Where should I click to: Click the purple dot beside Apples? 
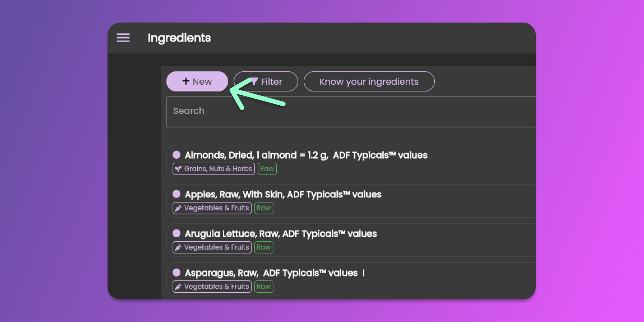pos(176,194)
